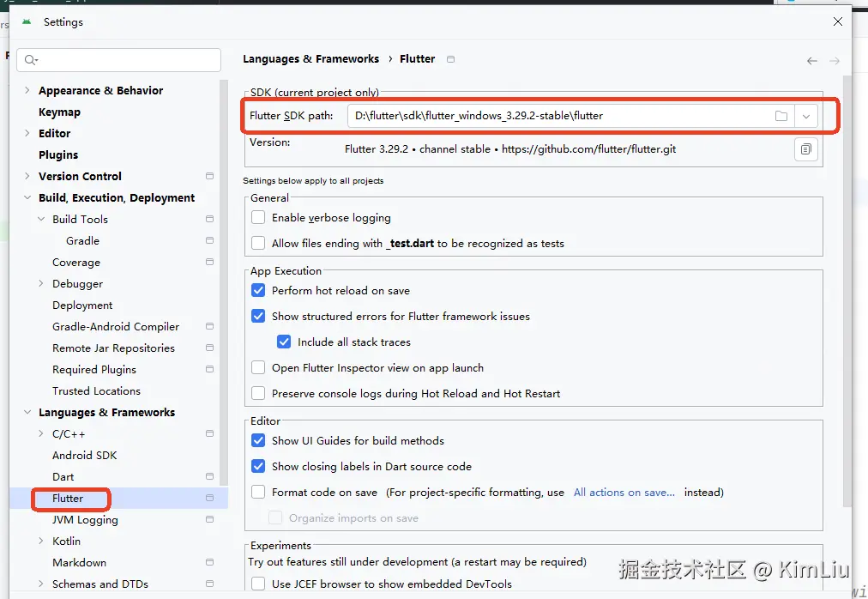
Task: Expand Appearance & Behavior section
Action: (27, 90)
